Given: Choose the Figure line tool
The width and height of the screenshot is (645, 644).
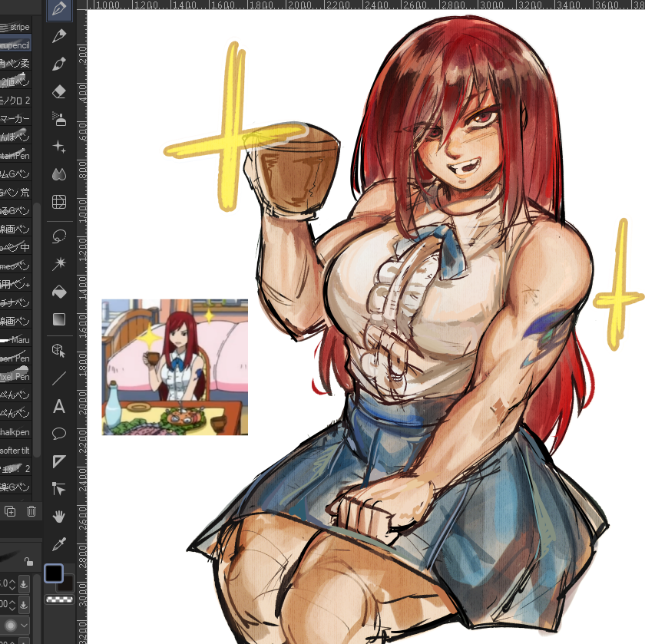Looking at the screenshot, I should tap(59, 378).
